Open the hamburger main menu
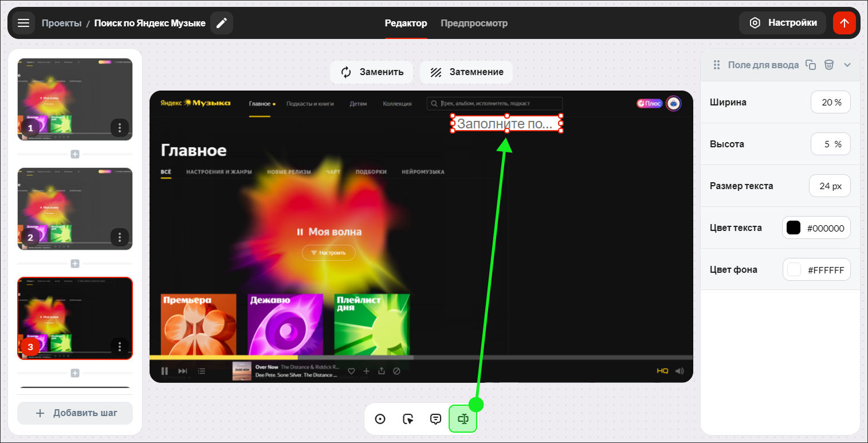The image size is (868, 443). 23,23
